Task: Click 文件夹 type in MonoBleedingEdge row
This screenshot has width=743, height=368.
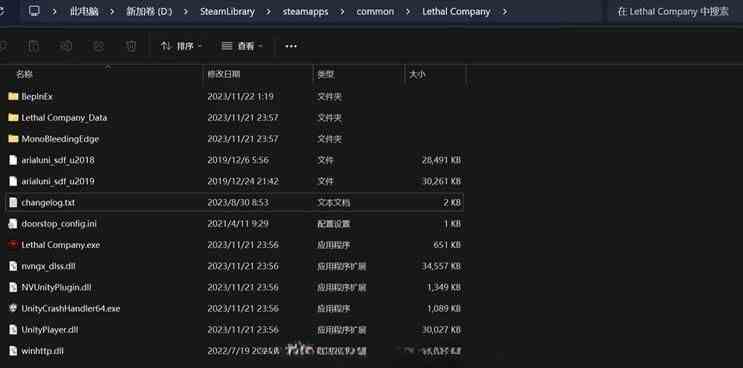Action: pyautogui.click(x=329, y=139)
